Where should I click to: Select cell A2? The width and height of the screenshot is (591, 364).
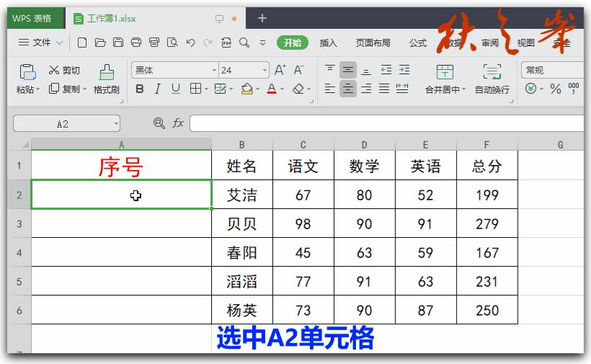click(121, 195)
